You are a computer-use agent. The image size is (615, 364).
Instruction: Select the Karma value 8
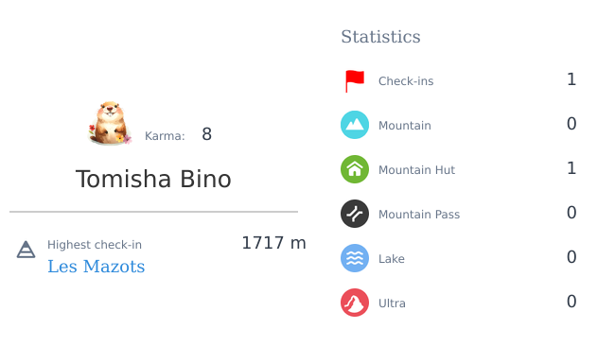[x=206, y=134]
